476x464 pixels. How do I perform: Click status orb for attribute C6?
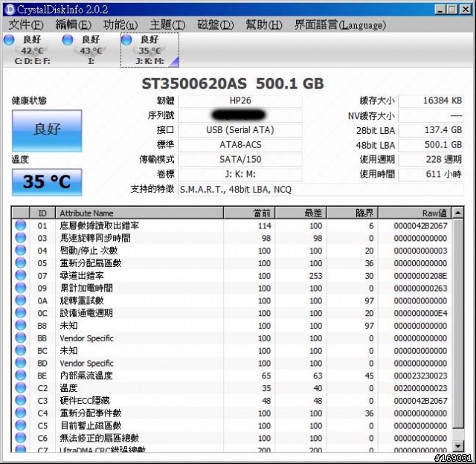(x=21, y=437)
